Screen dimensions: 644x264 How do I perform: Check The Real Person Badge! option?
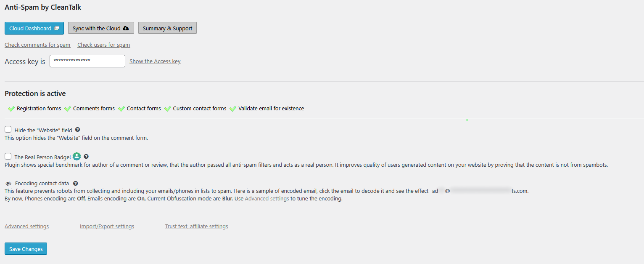8,156
